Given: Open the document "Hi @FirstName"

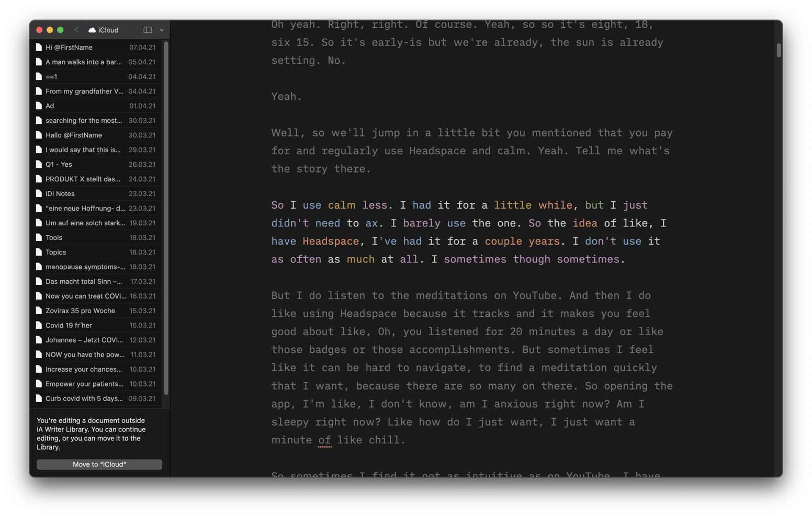Looking at the screenshot, I should [x=96, y=47].
